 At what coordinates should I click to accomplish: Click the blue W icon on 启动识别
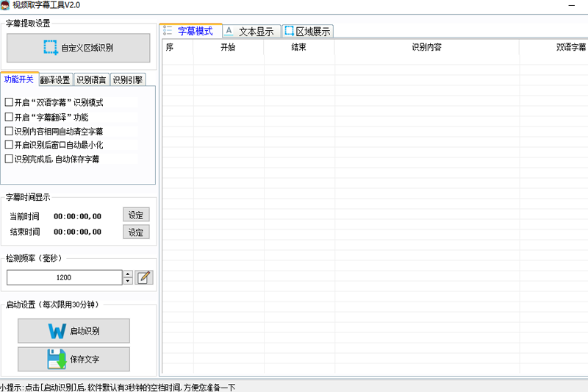pyautogui.click(x=57, y=331)
